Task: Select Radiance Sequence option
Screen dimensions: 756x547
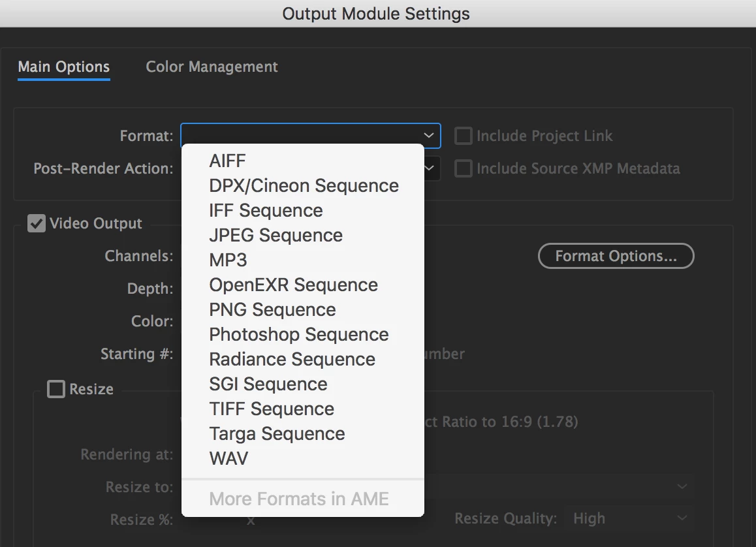Action: (x=292, y=359)
